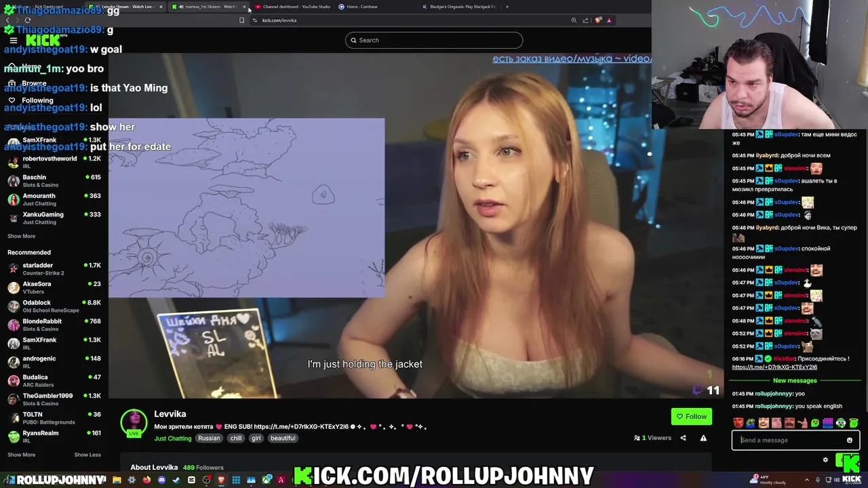Open the Amouranth Just Chatting channel
The height and width of the screenshot is (488, 868).
(x=54, y=199)
